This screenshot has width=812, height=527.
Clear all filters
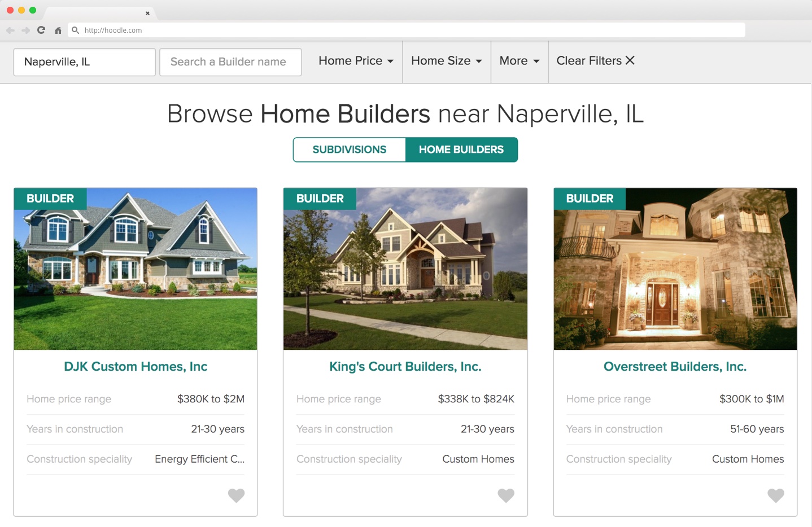tap(595, 61)
